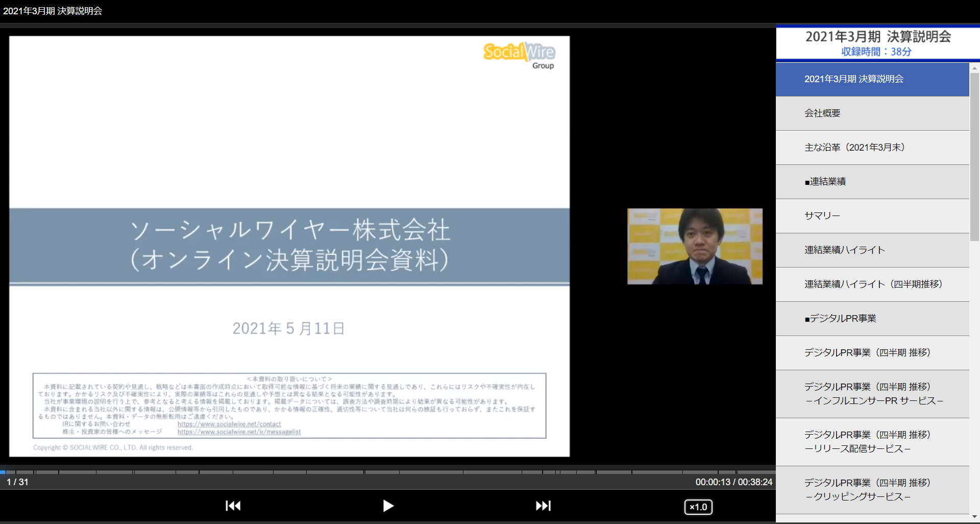The height and width of the screenshot is (524, 980).
Task: Click the slide title ソーシャルワイヤー株式会社
Action: tap(290, 230)
